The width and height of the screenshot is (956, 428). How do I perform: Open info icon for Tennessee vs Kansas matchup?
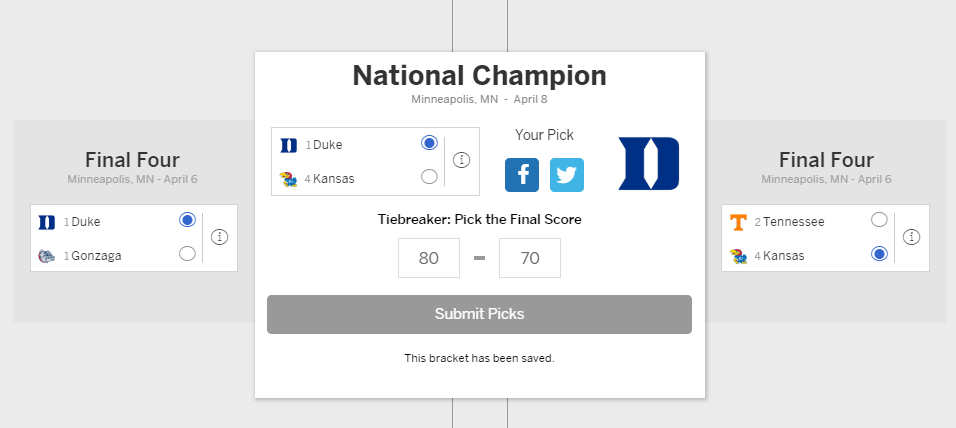coord(911,237)
